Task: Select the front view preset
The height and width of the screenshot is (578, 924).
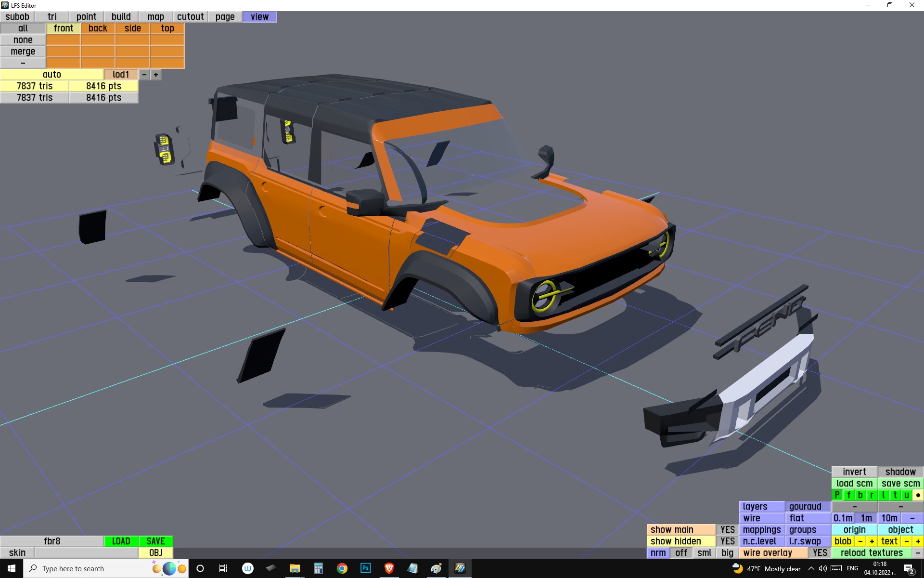Action: pyautogui.click(x=63, y=28)
